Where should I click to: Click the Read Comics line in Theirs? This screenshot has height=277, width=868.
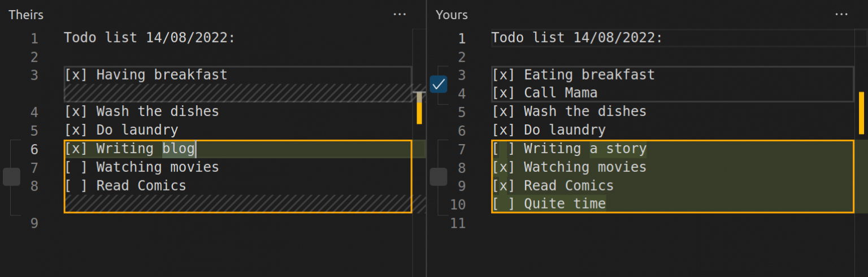coord(141,186)
